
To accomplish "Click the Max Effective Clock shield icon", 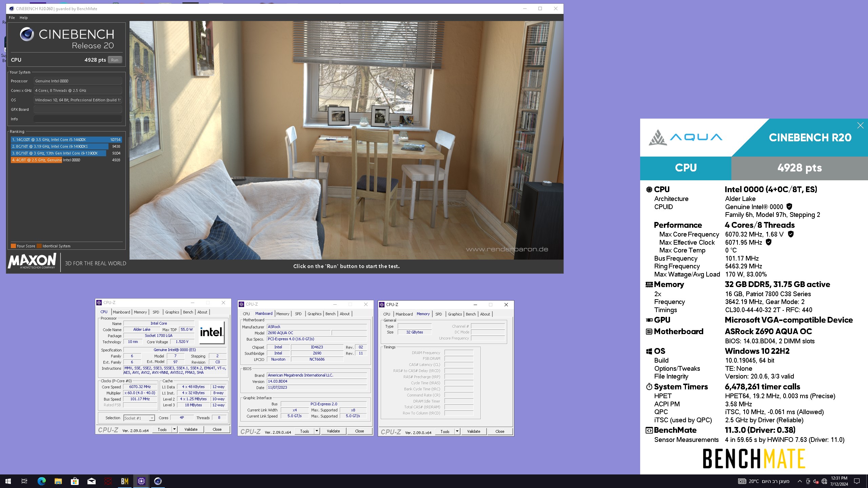I will pyautogui.click(x=769, y=242).
